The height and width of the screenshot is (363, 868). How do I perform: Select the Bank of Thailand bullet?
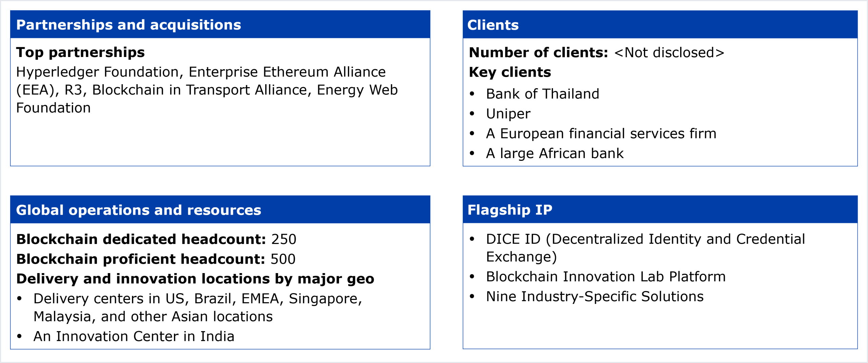click(542, 94)
